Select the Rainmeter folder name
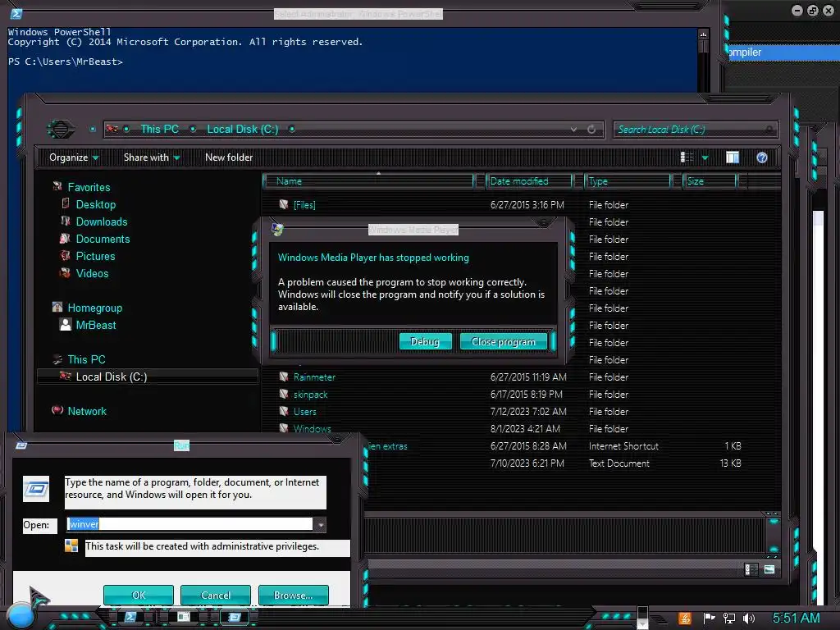Screen dimensions: 840x630 [314, 377]
